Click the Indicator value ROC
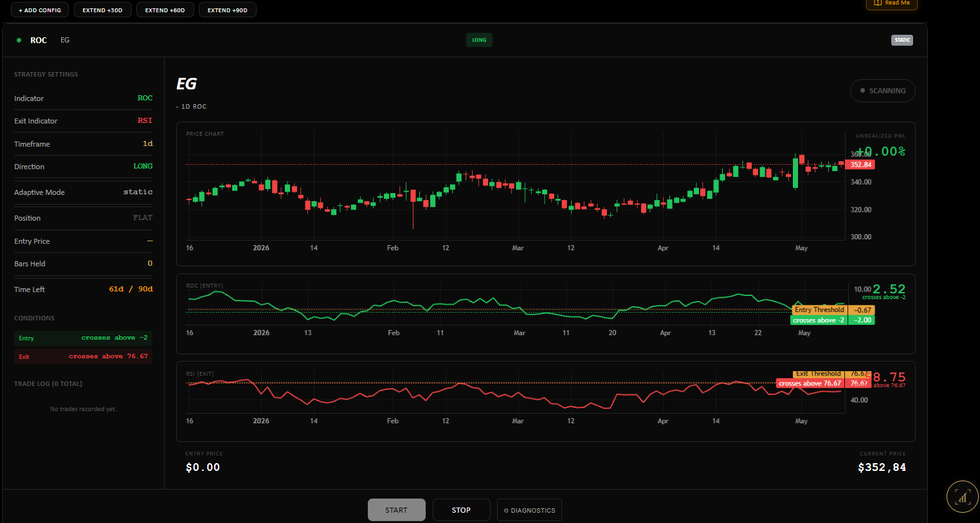 pos(145,98)
